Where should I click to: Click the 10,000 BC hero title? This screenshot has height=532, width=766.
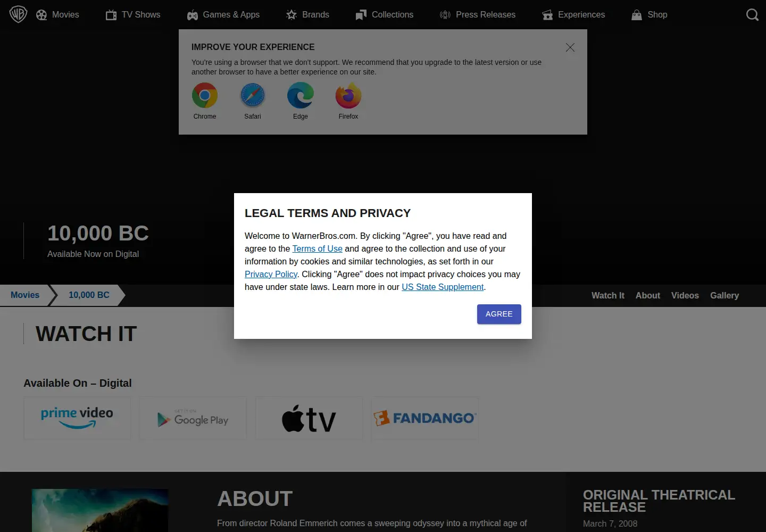pyautogui.click(x=98, y=234)
